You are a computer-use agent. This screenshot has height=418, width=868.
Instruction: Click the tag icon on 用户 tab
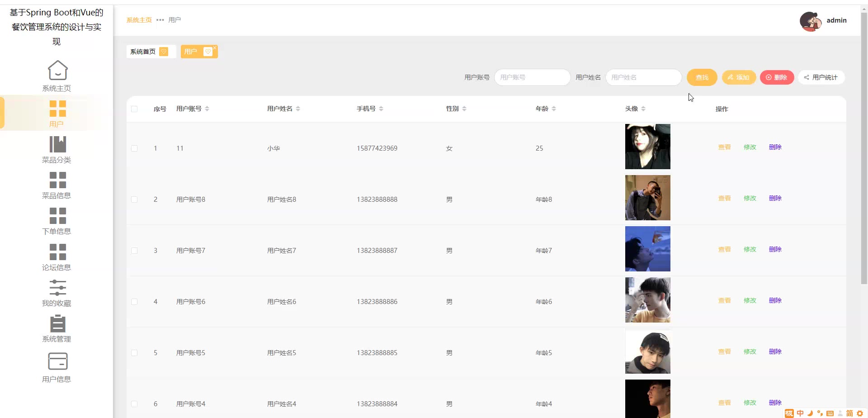click(x=208, y=52)
